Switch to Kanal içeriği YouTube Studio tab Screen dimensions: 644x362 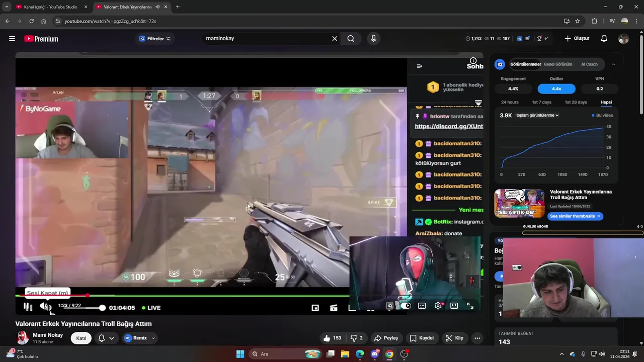pyautogui.click(x=50, y=7)
